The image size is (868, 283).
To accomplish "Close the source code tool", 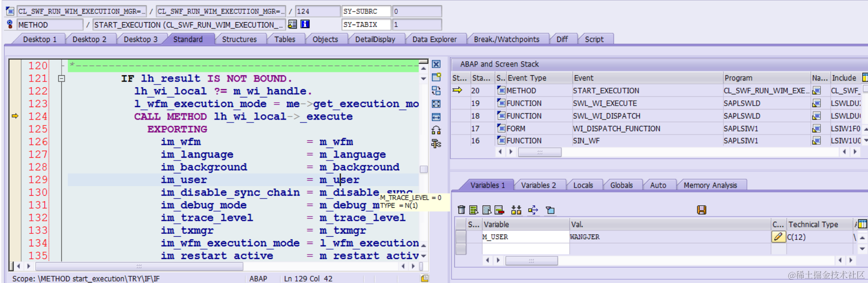I will pyautogui.click(x=436, y=64).
